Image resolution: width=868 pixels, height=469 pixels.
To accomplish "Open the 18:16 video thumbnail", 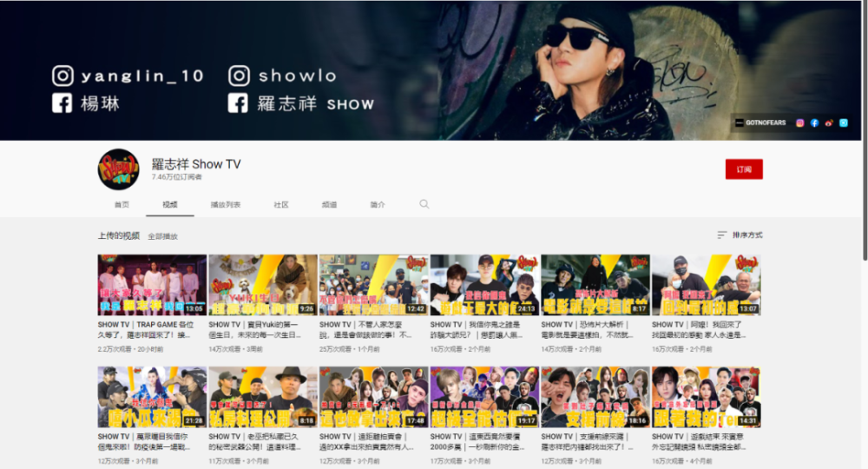I will [595, 396].
